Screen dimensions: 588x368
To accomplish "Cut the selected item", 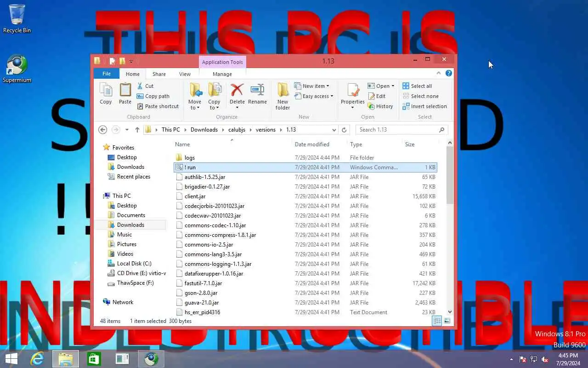I will 145,86.
